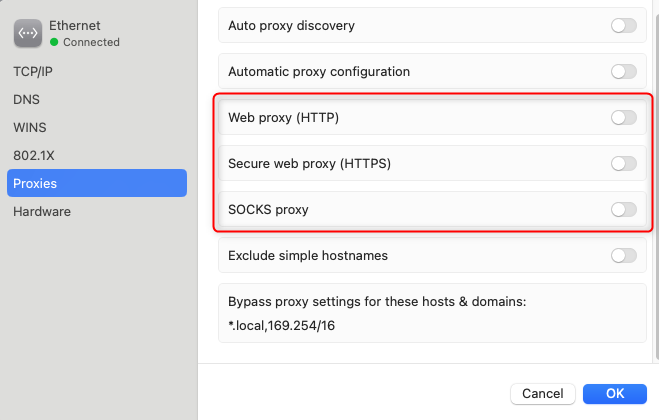659x420 pixels.
Task: Switch to the Hardware section
Action: click(42, 211)
